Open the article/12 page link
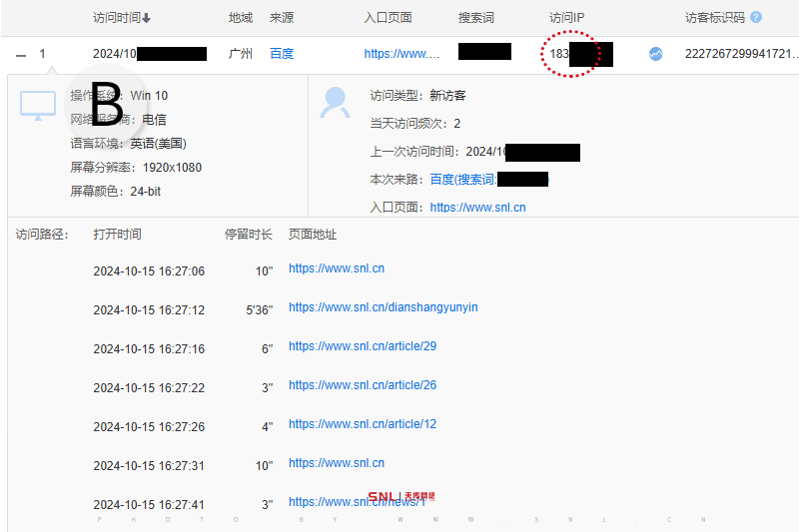This screenshot has width=799, height=532. coord(362,424)
